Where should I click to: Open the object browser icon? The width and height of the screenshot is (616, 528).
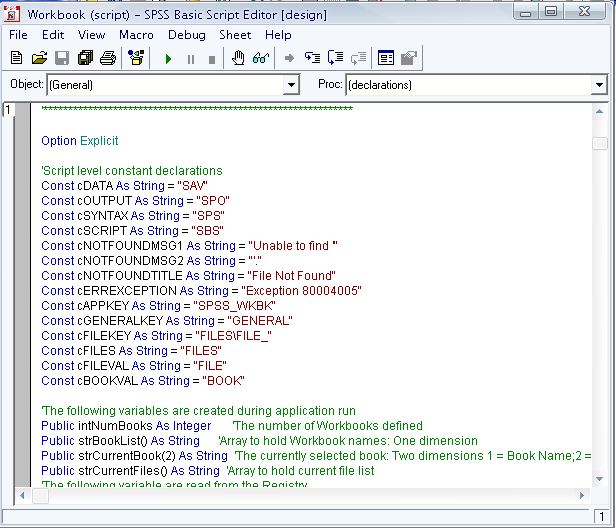tap(136, 58)
